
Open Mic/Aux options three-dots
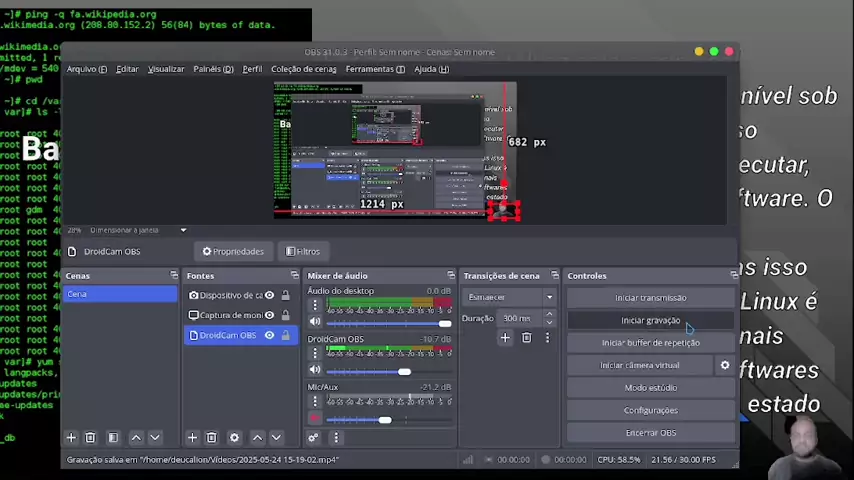pos(315,402)
